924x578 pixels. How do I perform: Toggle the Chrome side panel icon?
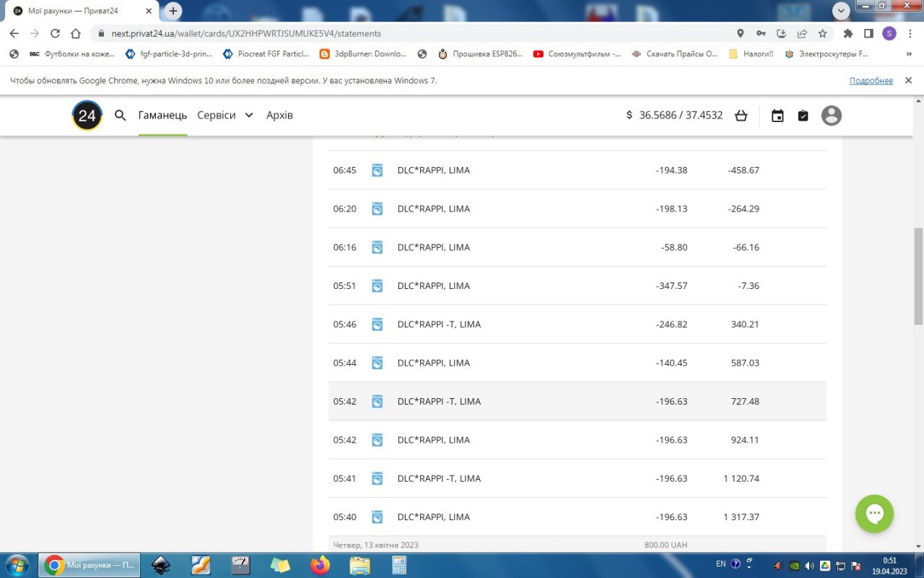click(868, 33)
